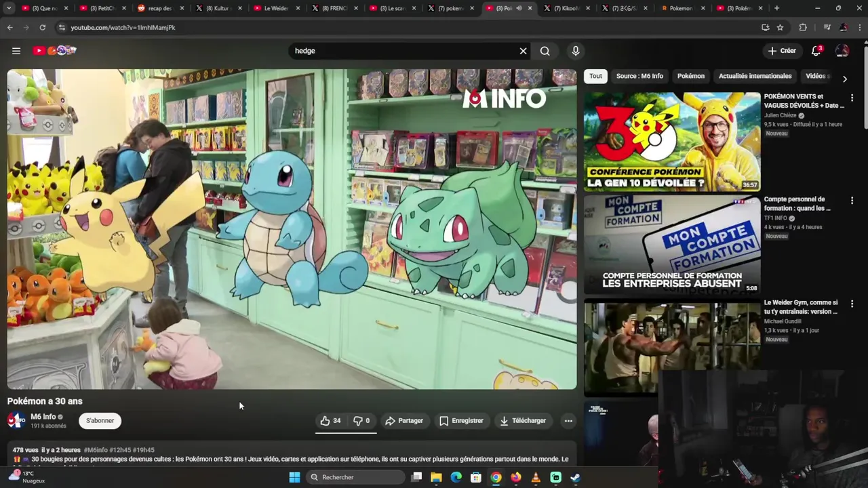
Task: Go back to previous page
Action: 9,27
